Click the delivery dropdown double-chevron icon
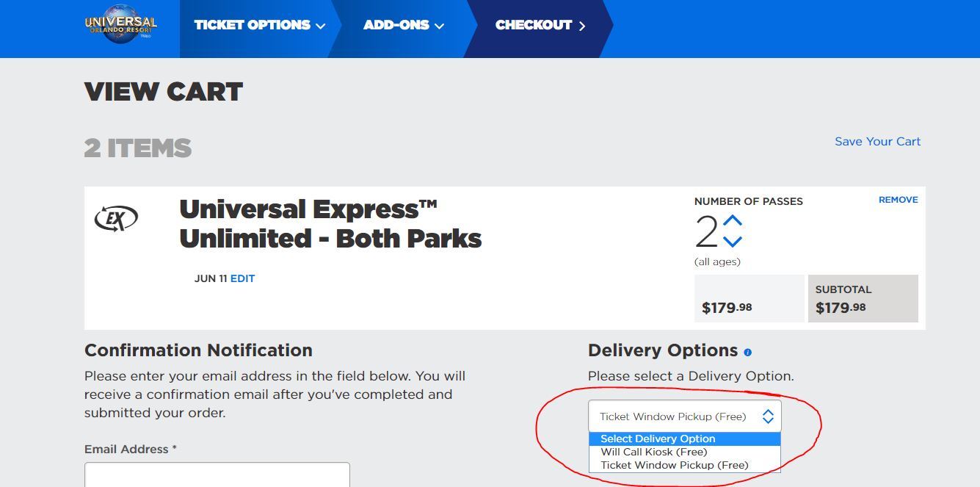 [768, 415]
